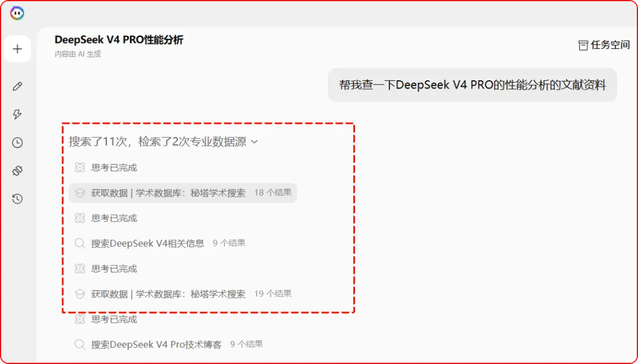Open the plugin connector sidebar icon
Image resolution: width=638 pixels, height=364 pixels.
coord(18,170)
